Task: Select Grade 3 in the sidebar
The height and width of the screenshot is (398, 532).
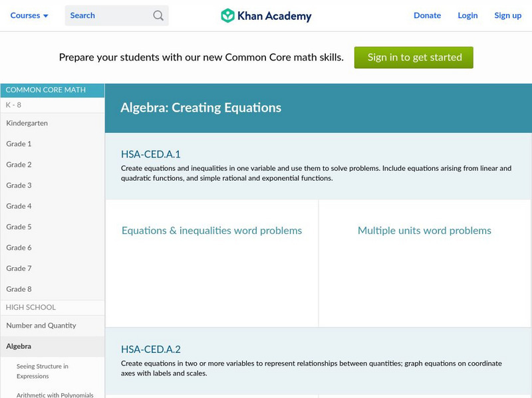Action: coord(19,185)
